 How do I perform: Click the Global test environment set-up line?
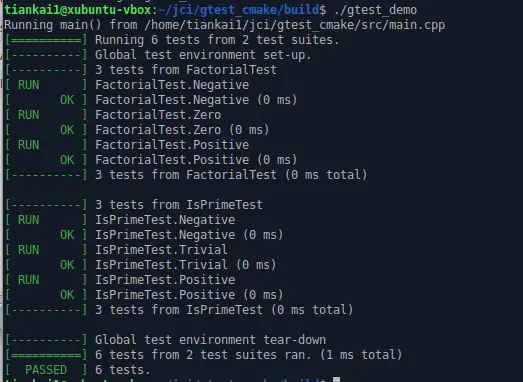tap(158, 55)
